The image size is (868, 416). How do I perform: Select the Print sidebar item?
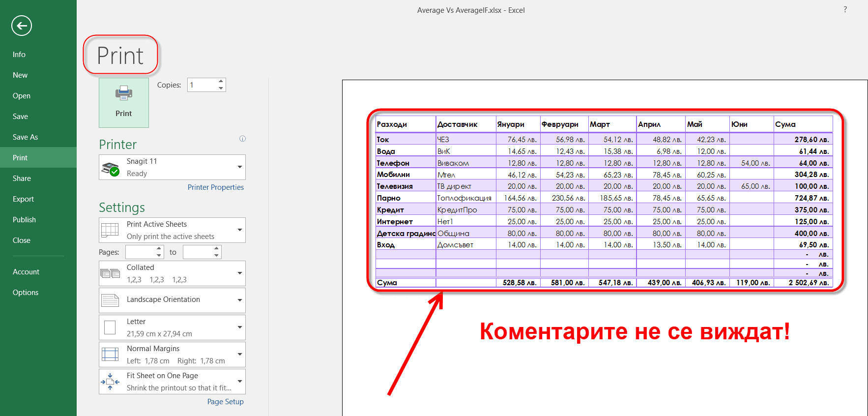[x=38, y=158]
